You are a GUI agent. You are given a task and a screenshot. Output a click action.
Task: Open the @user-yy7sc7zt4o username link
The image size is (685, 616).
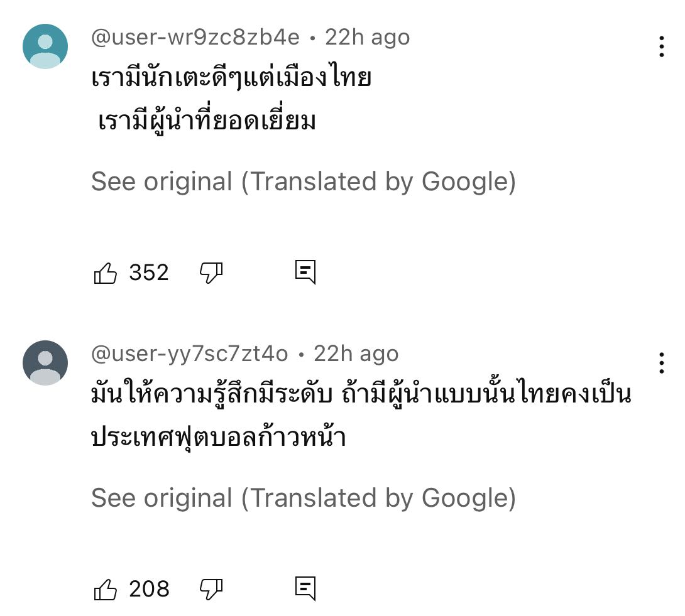click(x=190, y=354)
